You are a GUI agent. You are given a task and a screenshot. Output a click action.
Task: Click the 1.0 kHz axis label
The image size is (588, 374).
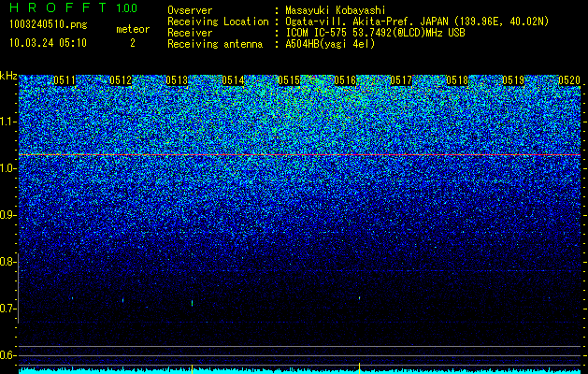coord(7,169)
